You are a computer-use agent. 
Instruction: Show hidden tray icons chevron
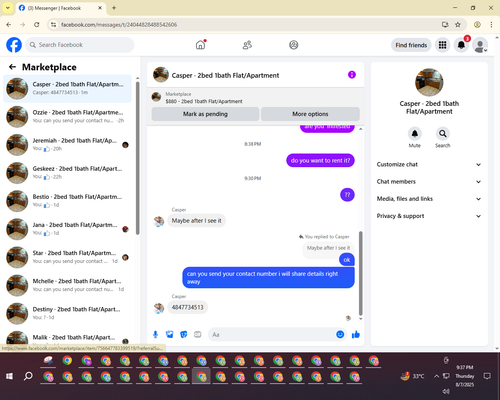436,376
